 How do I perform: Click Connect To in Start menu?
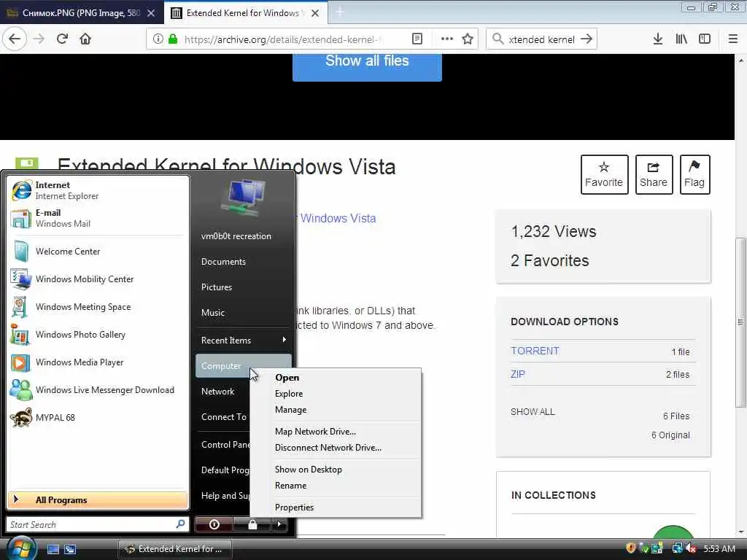tap(223, 417)
